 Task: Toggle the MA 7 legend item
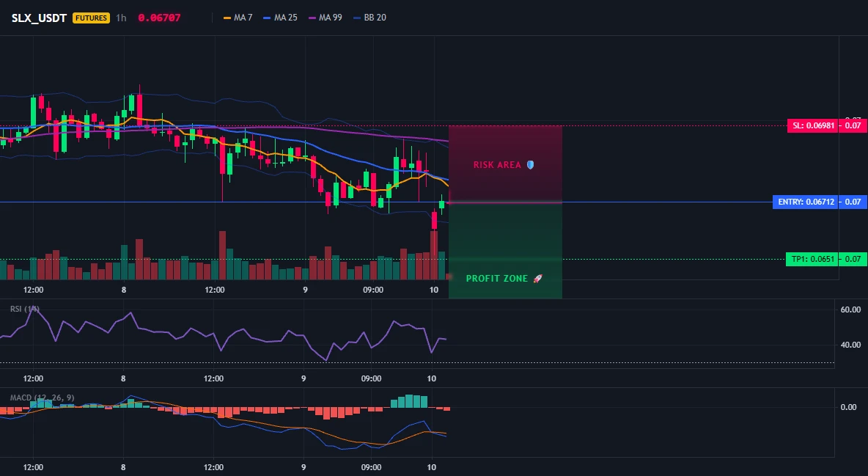coord(238,18)
